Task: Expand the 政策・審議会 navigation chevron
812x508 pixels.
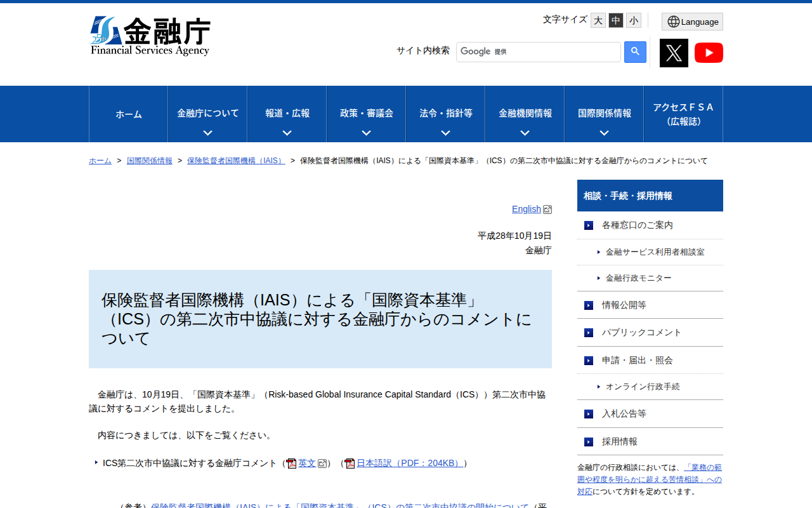Action: coord(365,132)
